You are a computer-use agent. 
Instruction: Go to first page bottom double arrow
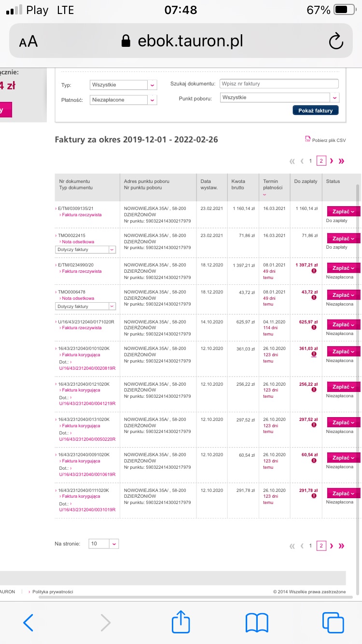pos(292,546)
